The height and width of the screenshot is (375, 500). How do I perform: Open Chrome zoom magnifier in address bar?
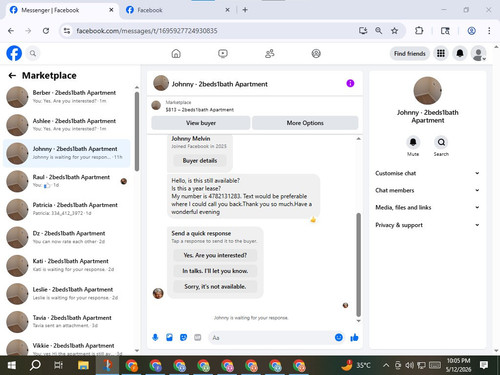[379, 31]
